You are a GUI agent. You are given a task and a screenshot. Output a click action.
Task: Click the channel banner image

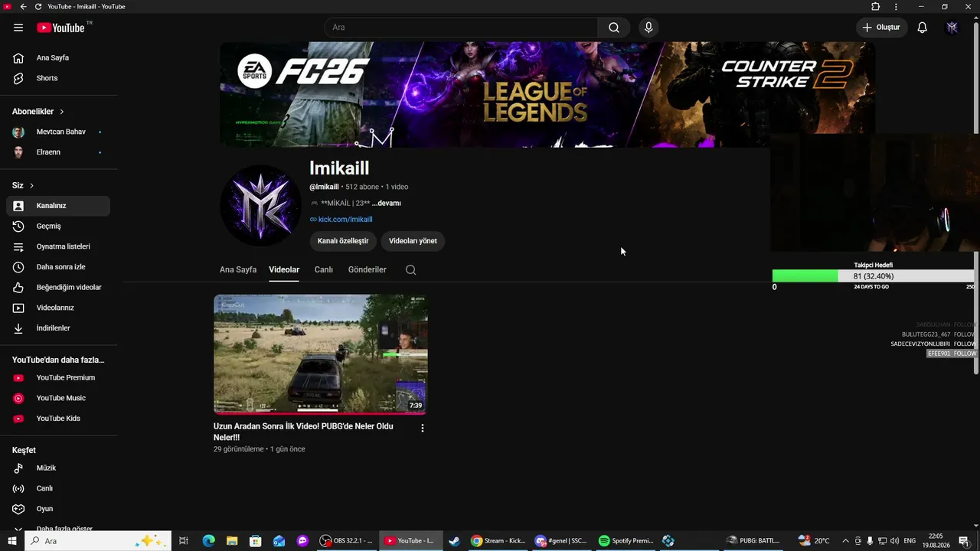[x=547, y=94]
